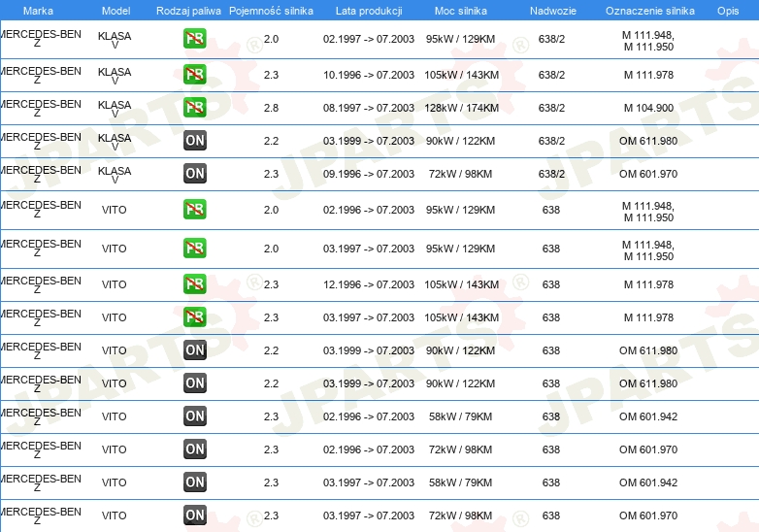Image resolution: width=759 pixels, height=532 pixels.
Task: Click PB icon in Vito 2.3 105kW row dated 03.1997
Action: 195,317
